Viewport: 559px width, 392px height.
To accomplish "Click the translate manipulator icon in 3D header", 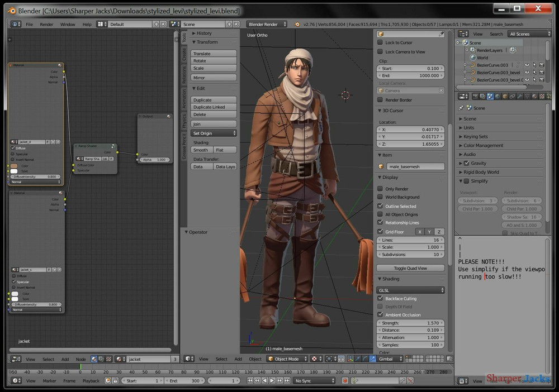I will (358, 358).
